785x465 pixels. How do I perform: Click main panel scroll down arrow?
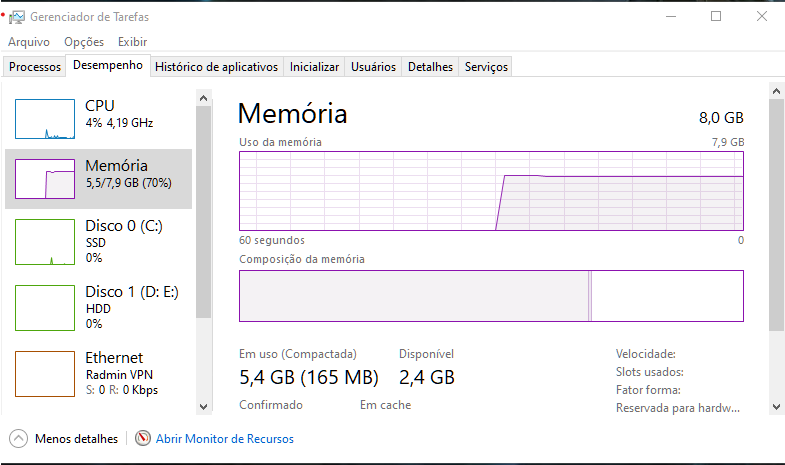pyautogui.click(x=776, y=406)
